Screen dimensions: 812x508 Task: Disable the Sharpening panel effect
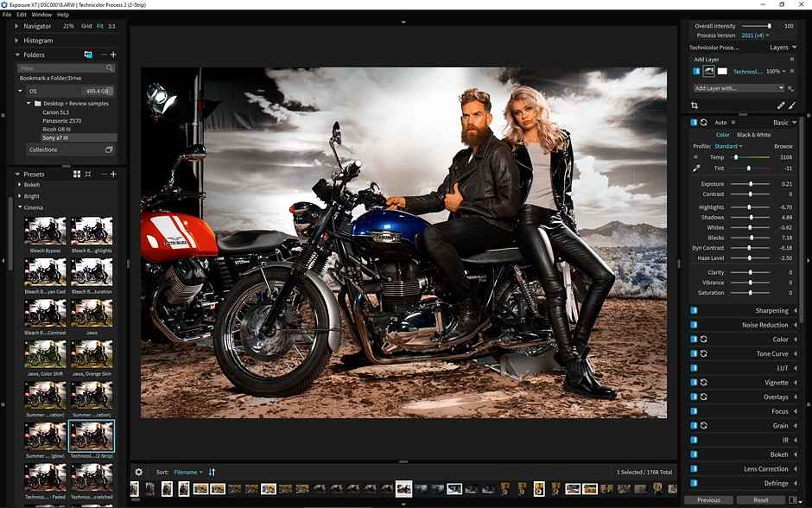pyautogui.click(x=694, y=310)
